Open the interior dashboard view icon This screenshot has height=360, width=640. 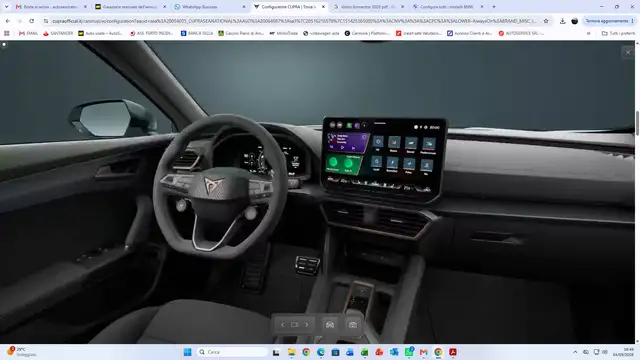353,325
